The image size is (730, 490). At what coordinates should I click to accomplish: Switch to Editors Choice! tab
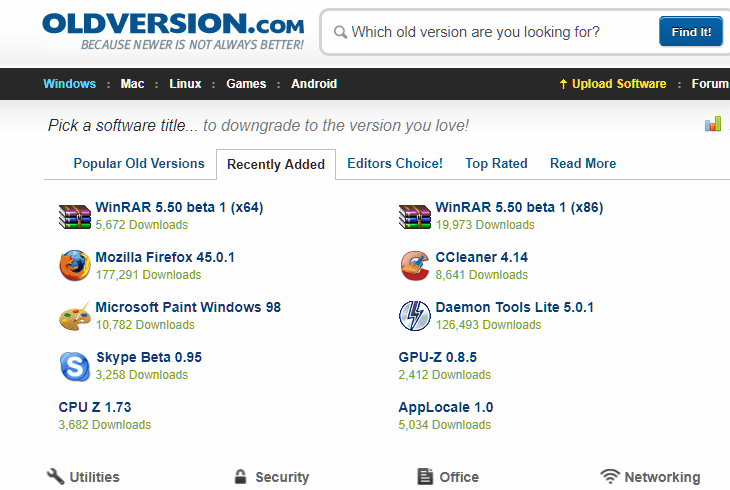click(x=395, y=163)
